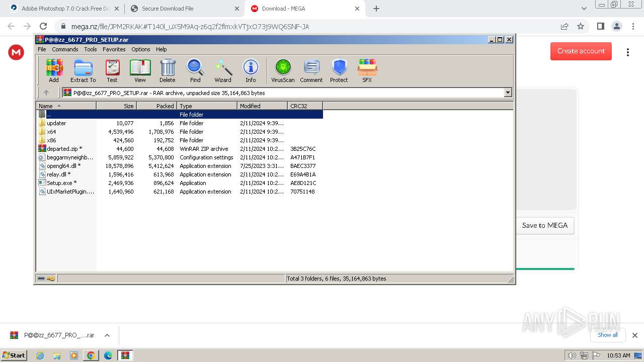
Task: Open MEGA page three-dot options menu
Action: point(628,52)
